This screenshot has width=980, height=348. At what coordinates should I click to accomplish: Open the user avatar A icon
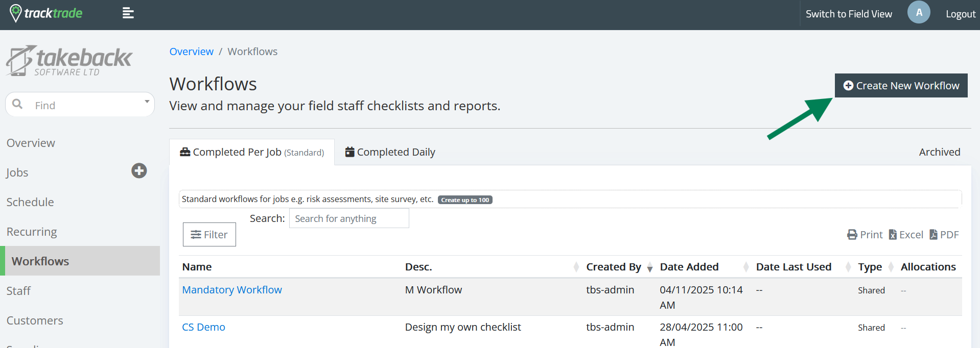pyautogui.click(x=918, y=13)
